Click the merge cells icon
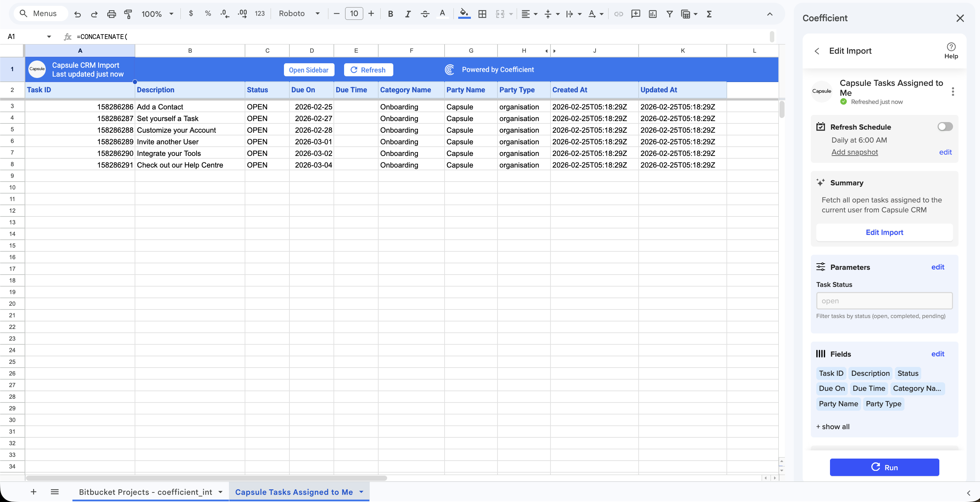The height and width of the screenshot is (502, 980). [500, 14]
